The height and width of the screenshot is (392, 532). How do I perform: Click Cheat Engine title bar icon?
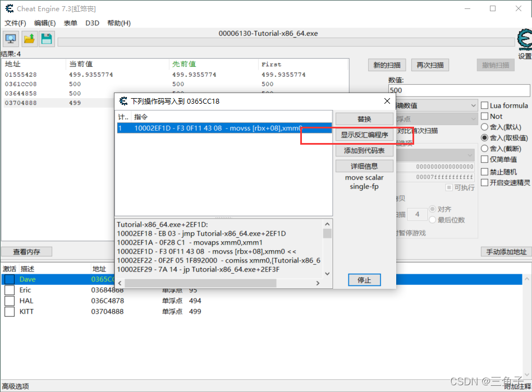click(x=10, y=8)
